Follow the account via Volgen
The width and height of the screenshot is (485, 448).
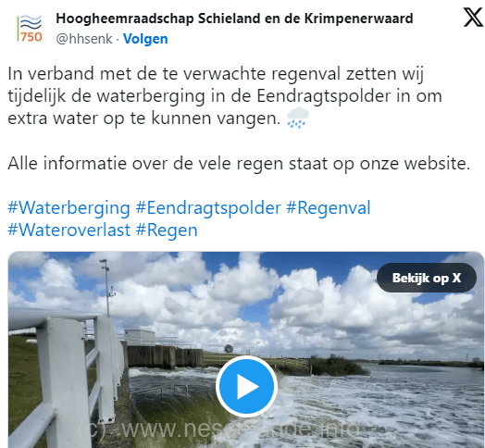145,39
